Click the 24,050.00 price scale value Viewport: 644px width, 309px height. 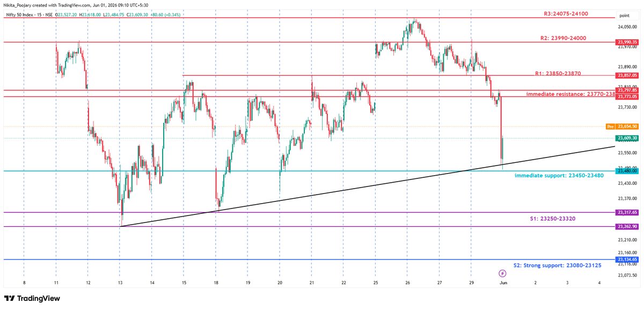click(627, 27)
